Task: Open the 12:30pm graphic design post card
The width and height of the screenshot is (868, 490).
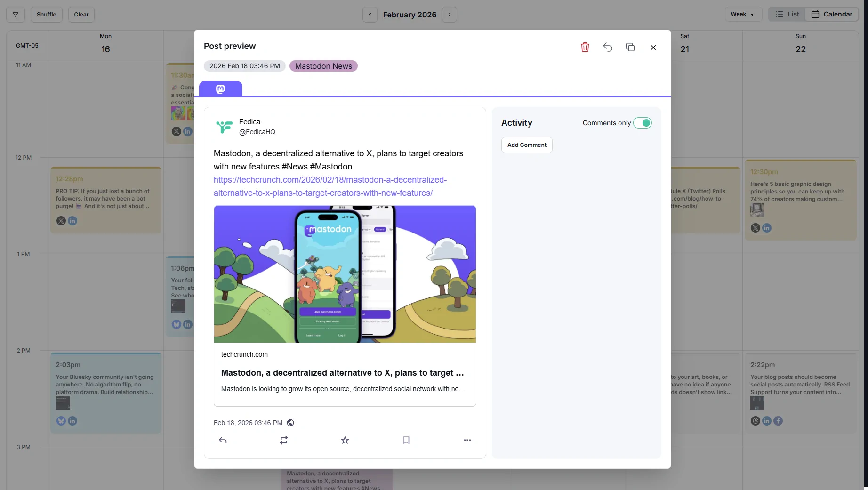Action: point(801,200)
